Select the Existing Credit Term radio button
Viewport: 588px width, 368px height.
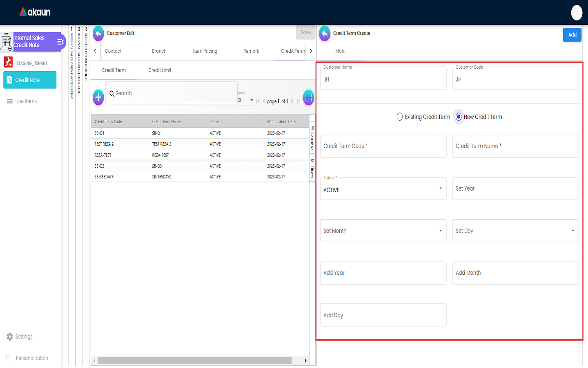[x=400, y=117]
